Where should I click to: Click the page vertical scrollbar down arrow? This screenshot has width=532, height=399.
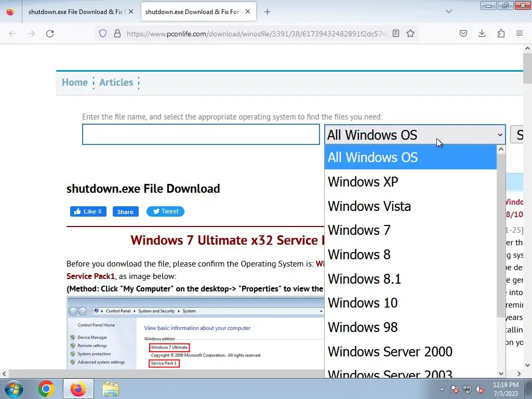(528, 365)
